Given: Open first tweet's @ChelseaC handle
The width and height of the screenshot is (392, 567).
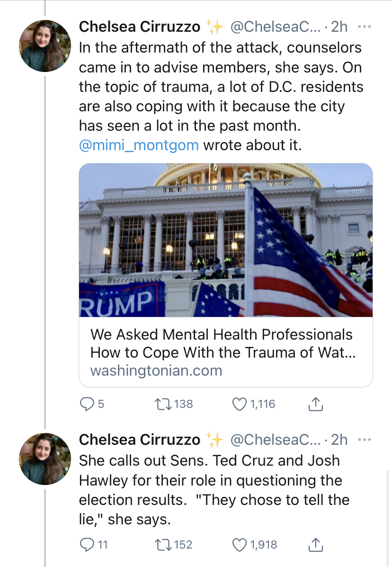Looking at the screenshot, I should (276, 27).
